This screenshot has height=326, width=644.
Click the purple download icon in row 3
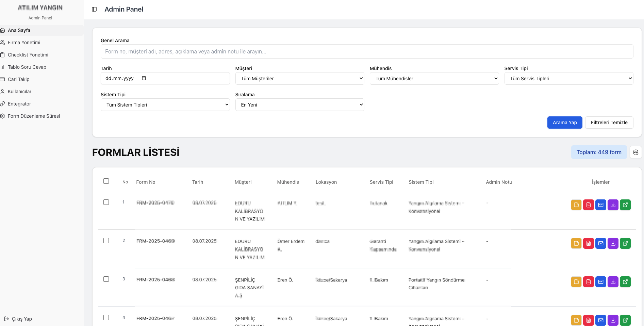[x=613, y=282]
